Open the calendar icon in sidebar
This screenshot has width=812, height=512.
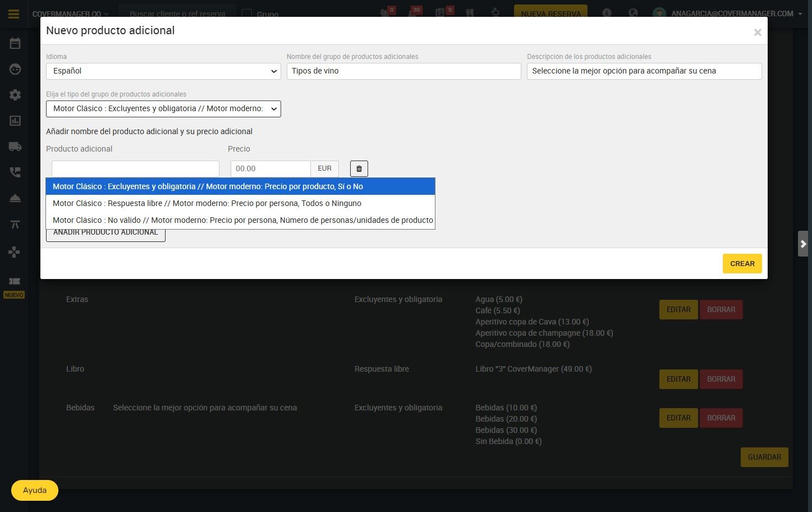coord(15,43)
